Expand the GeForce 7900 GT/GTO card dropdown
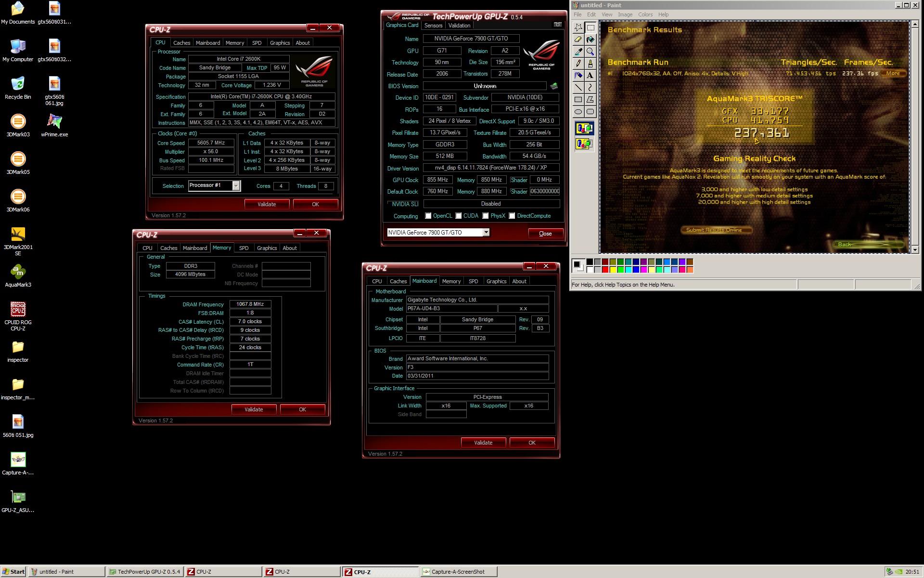The height and width of the screenshot is (578, 924). tap(486, 233)
